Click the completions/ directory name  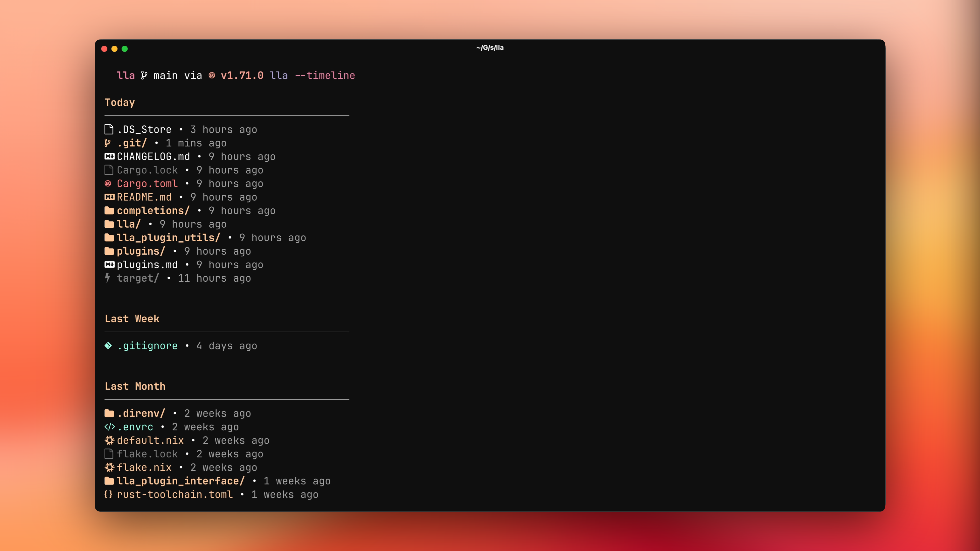coord(153,210)
